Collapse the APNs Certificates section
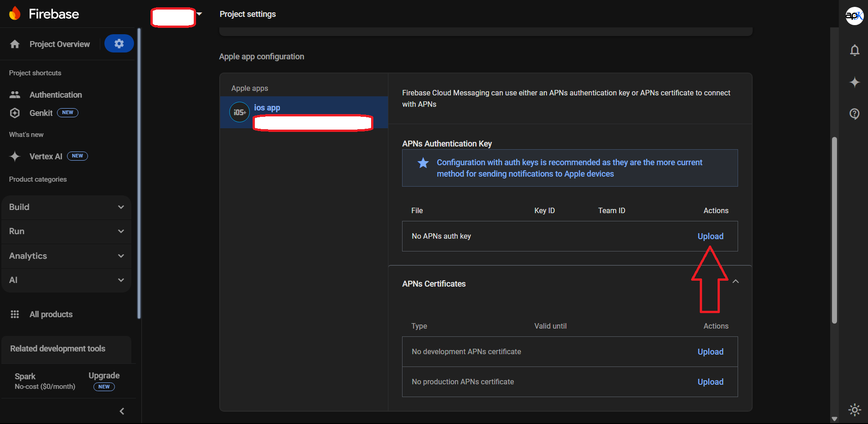This screenshot has height=424, width=868. coord(735,282)
